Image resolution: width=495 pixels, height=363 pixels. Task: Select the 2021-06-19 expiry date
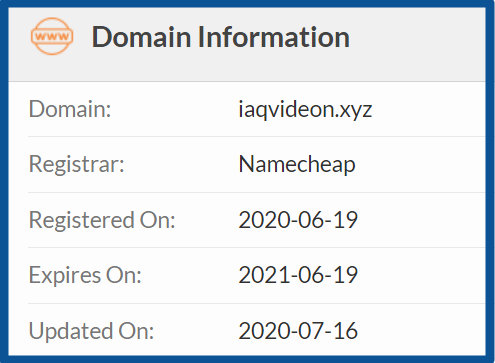[298, 275]
